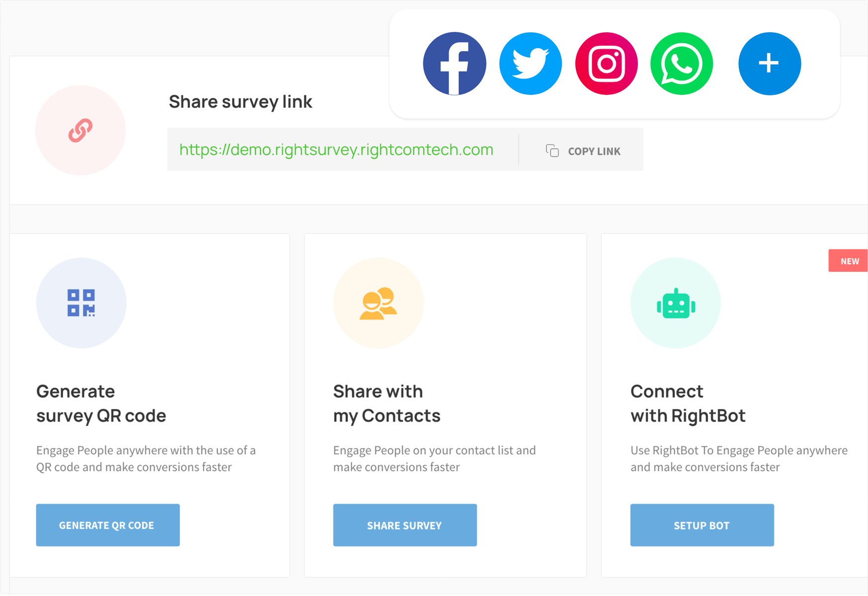This screenshot has width=868, height=596.
Task: Click the Share with my Contacts heading
Action: [x=387, y=403]
